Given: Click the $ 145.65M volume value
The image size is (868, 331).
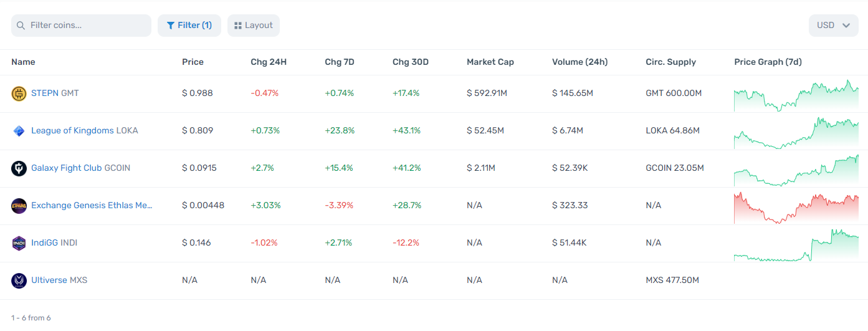Looking at the screenshot, I should [x=573, y=93].
